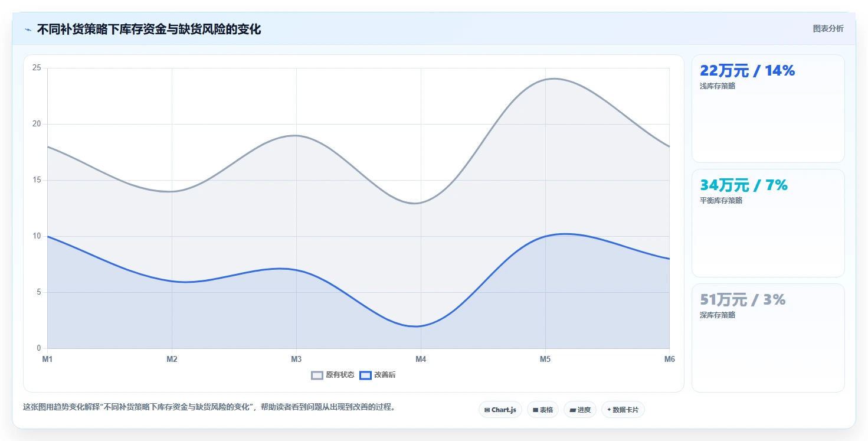This screenshot has height=441, width=868.
Task: Toggle the 原有状态 legend entry
Action: pyautogui.click(x=333, y=375)
